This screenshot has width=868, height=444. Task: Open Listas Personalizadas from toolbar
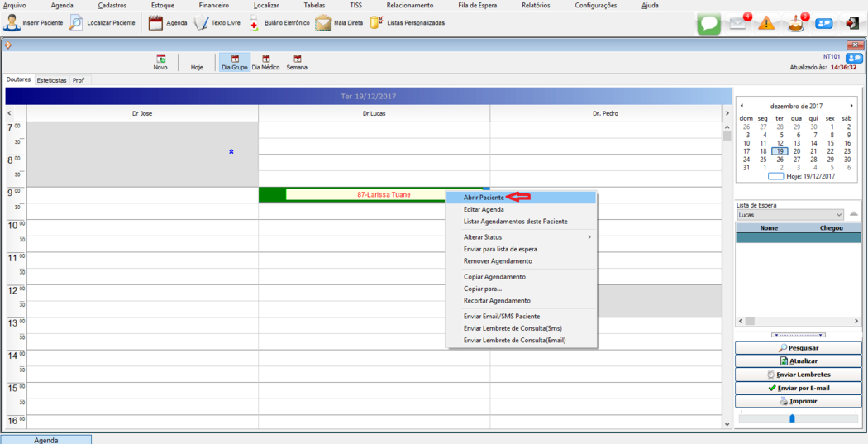point(377,23)
